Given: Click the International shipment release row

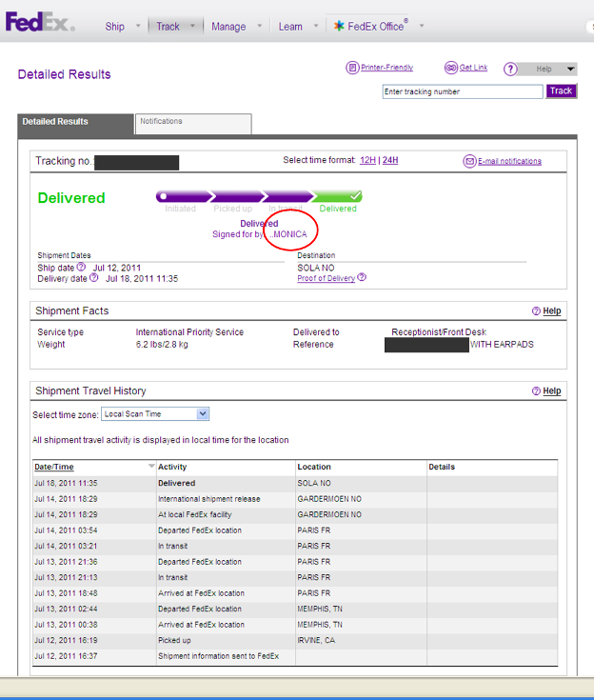Looking at the screenshot, I should pyautogui.click(x=295, y=499).
